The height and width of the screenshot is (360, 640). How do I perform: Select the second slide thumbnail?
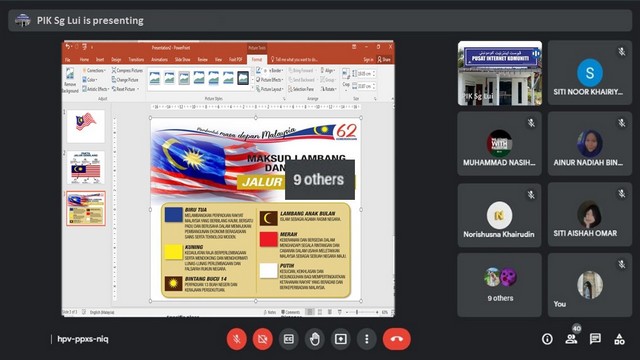coord(86,167)
